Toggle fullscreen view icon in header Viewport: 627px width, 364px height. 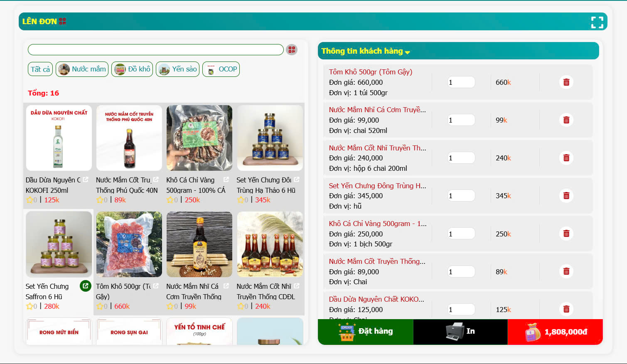click(597, 22)
